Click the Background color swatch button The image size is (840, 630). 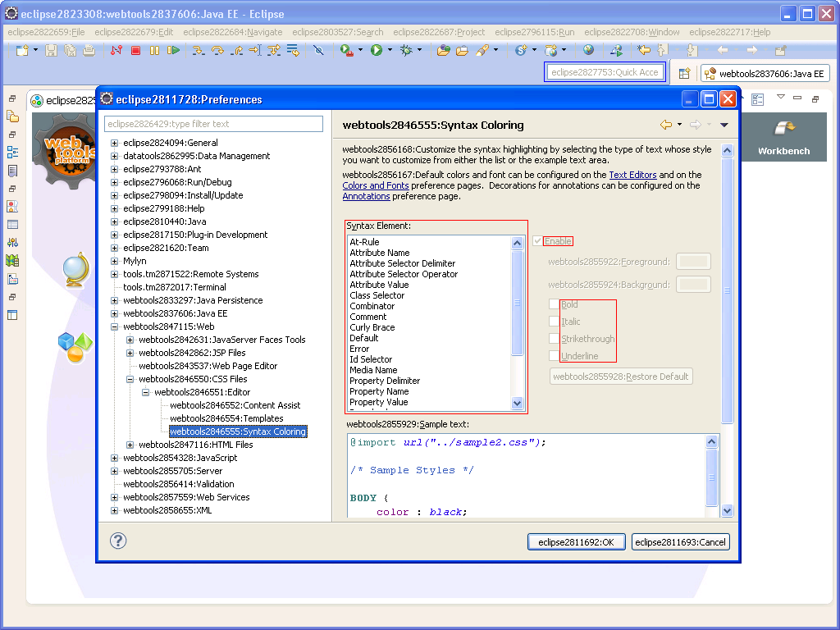point(693,285)
